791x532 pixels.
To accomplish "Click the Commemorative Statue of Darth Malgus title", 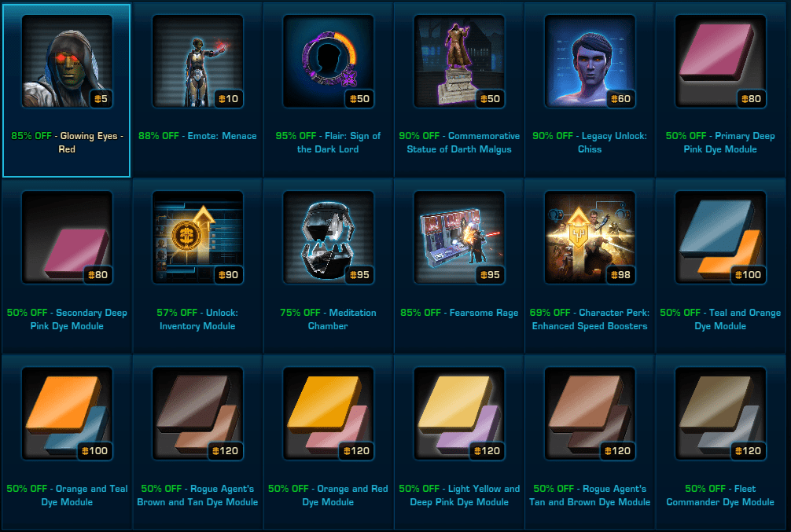I will pos(458,143).
